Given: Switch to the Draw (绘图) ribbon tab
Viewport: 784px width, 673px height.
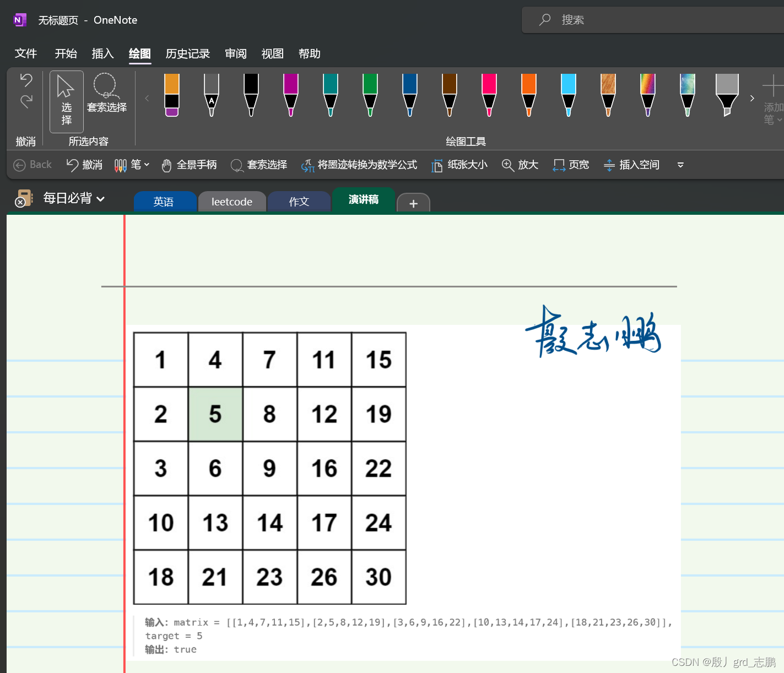Looking at the screenshot, I should tap(140, 53).
